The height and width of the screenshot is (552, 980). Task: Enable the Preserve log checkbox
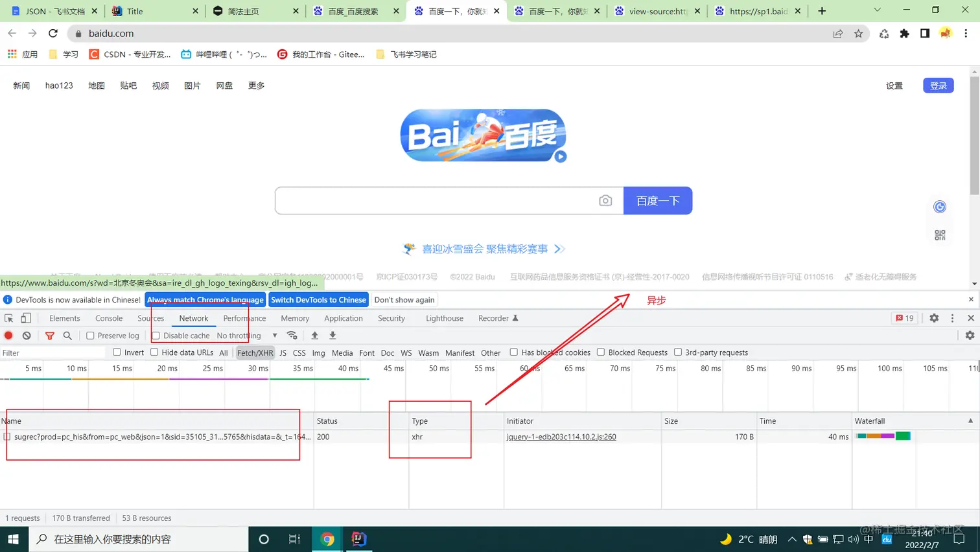coord(91,336)
